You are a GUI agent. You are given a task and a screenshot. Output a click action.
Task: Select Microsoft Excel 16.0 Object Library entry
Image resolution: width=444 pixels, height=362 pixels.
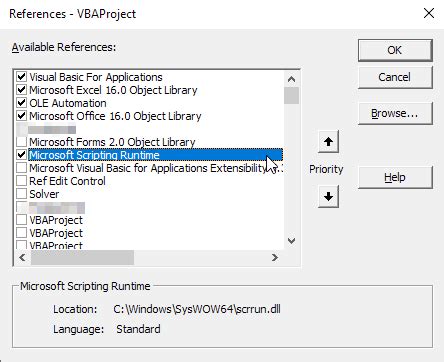[x=113, y=90]
